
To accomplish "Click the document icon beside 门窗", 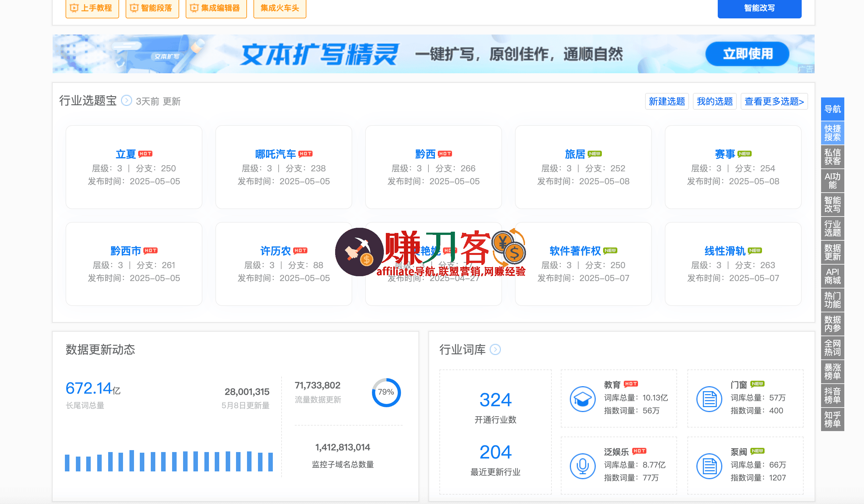I will (x=709, y=399).
